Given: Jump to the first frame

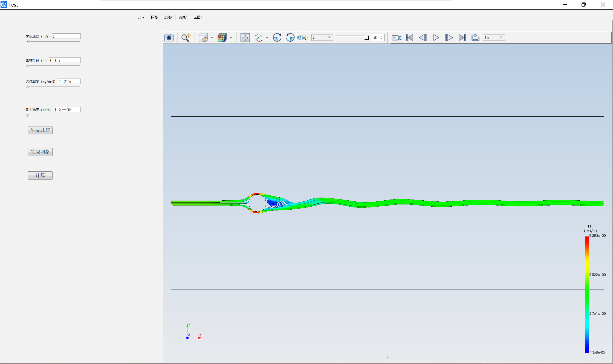Looking at the screenshot, I should tap(410, 37).
